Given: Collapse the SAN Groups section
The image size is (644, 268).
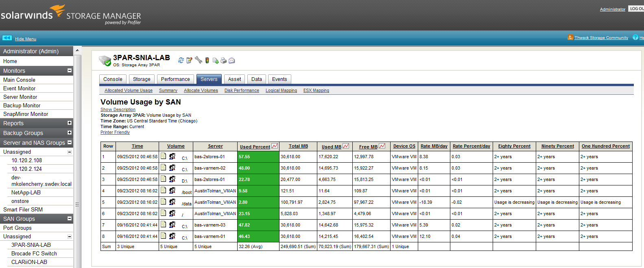Looking at the screenshot, I should [x=69, y=218].
